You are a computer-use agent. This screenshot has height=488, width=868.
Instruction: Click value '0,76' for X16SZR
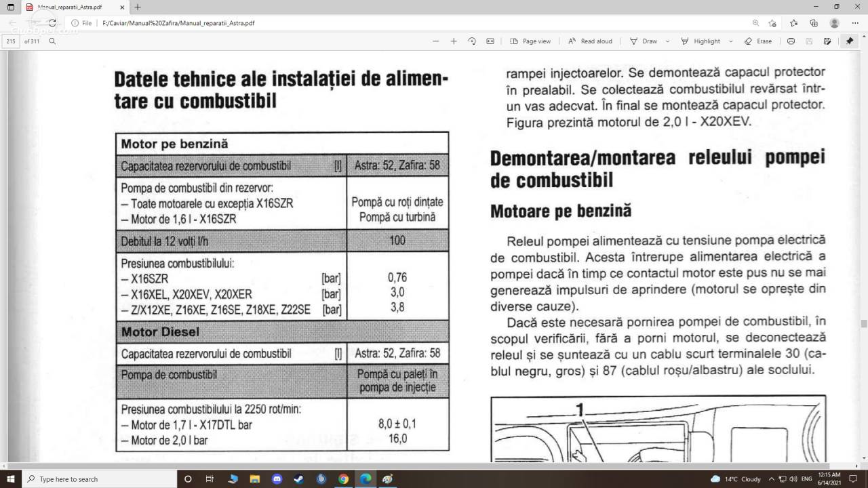[397, 277]
